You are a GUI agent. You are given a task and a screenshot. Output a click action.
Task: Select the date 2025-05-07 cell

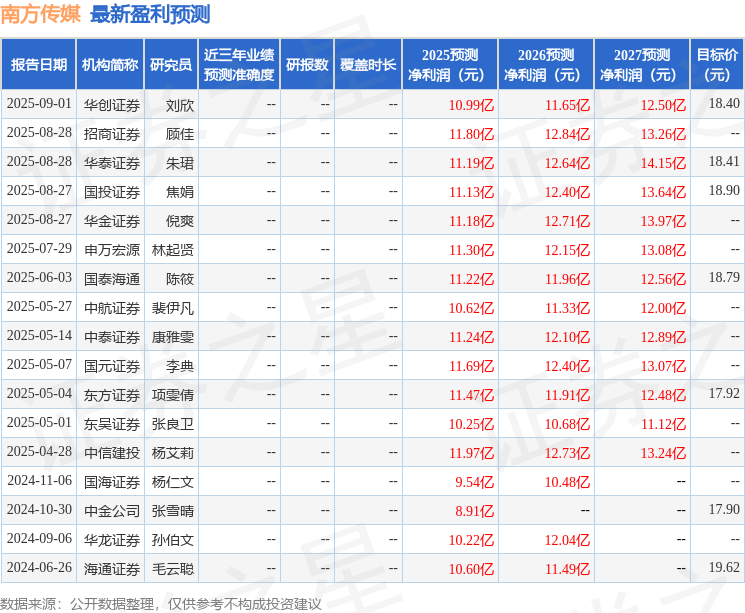pos(39,364)
